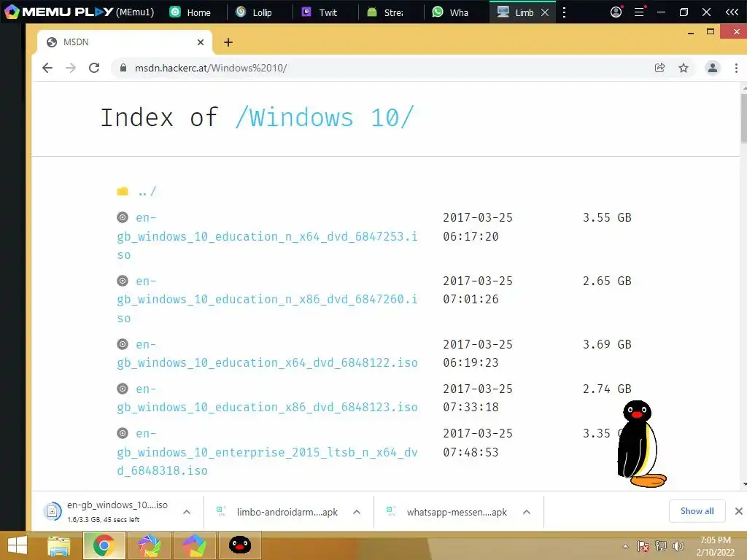Open the Chrome profile avatar

pos(712,68)
